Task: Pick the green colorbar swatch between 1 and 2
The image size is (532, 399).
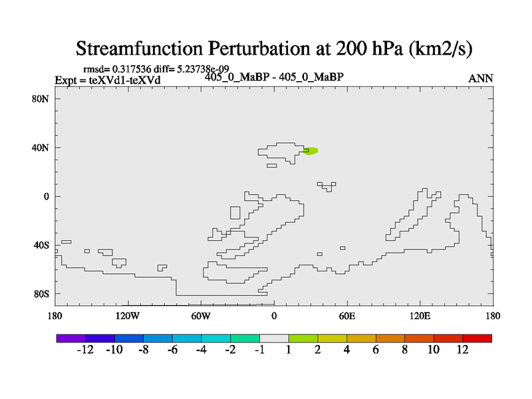Action: pos(303,338)
